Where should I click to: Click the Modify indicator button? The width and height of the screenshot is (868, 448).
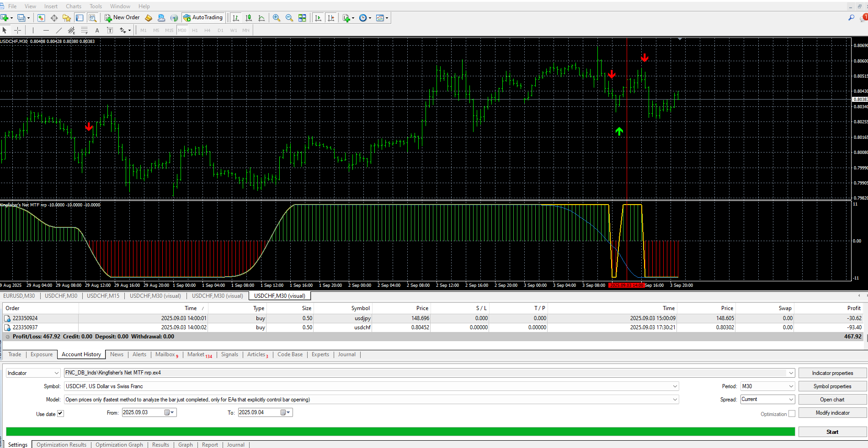click(x=832, y=413)
